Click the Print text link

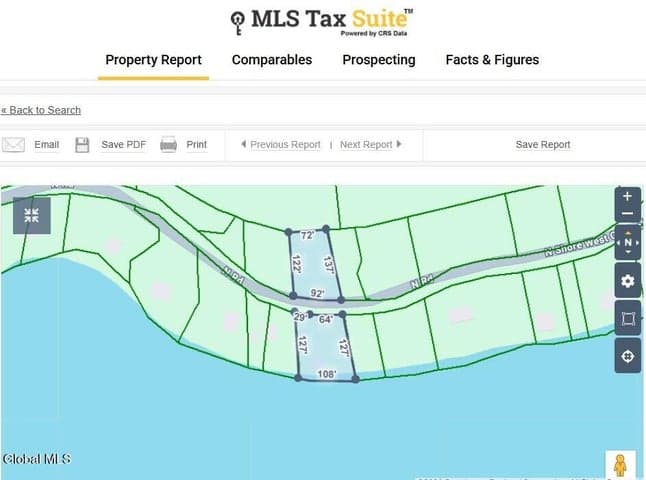coord(197,145)
